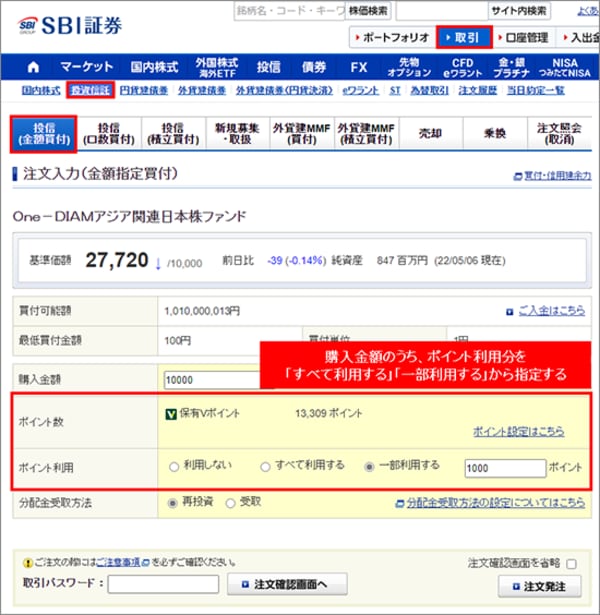
Task: Focus the site search input field
Action: 442,11
